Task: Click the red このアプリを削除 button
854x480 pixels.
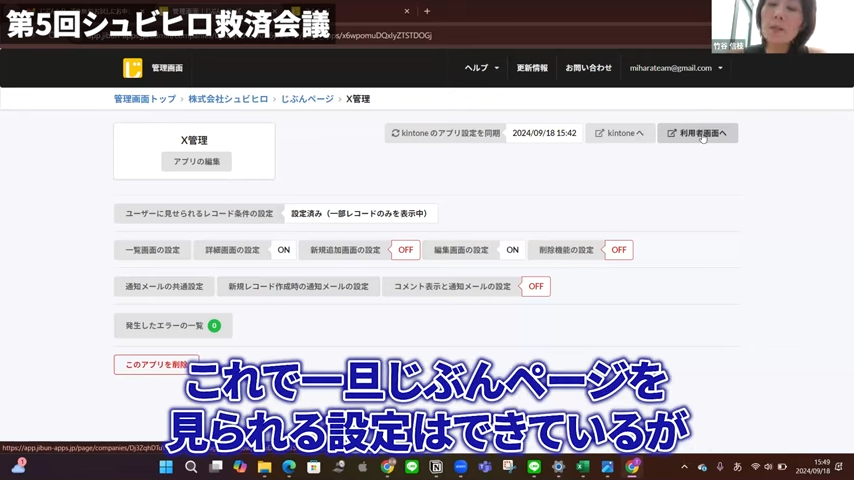Action: [157, 364]
